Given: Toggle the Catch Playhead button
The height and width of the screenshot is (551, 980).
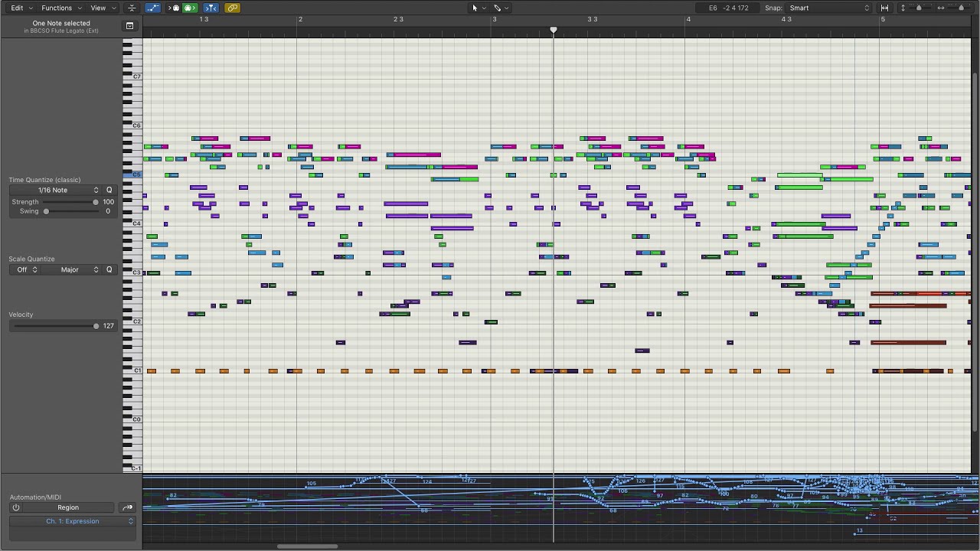Looking at the screenshot, I should pos(211,8).
